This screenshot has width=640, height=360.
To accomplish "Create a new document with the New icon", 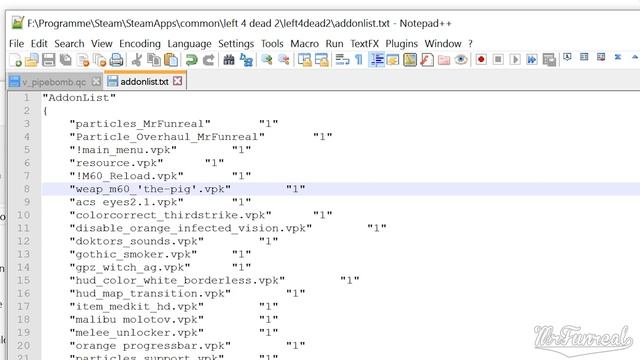I will click(x=15, y=60).
